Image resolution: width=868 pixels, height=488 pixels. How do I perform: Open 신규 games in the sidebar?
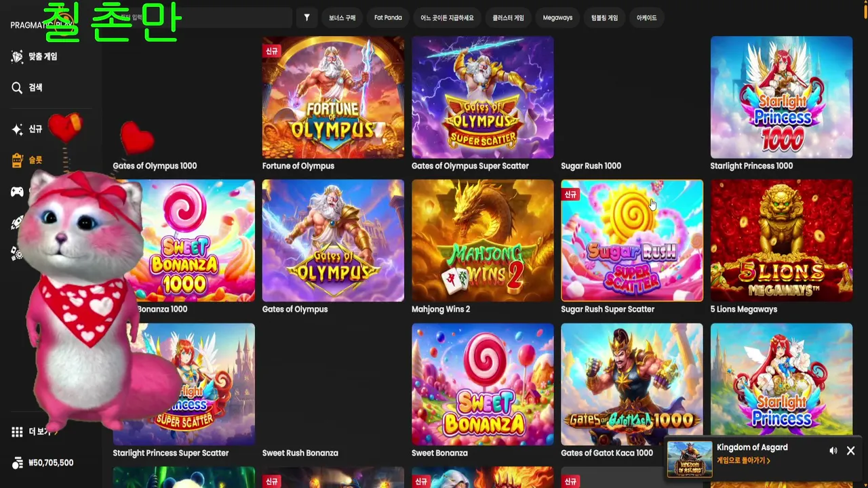(35, 129)
